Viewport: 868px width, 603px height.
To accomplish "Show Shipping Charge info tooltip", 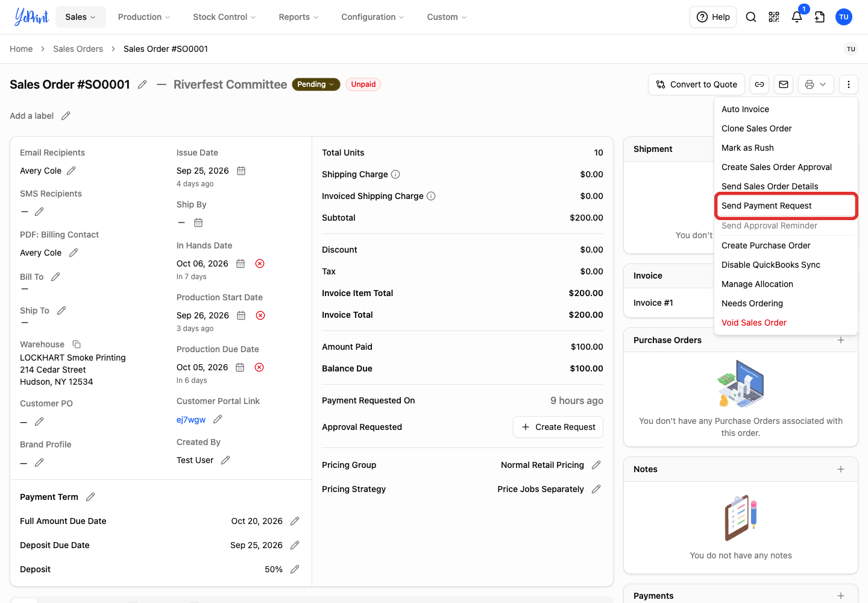I will click(395, 174).
